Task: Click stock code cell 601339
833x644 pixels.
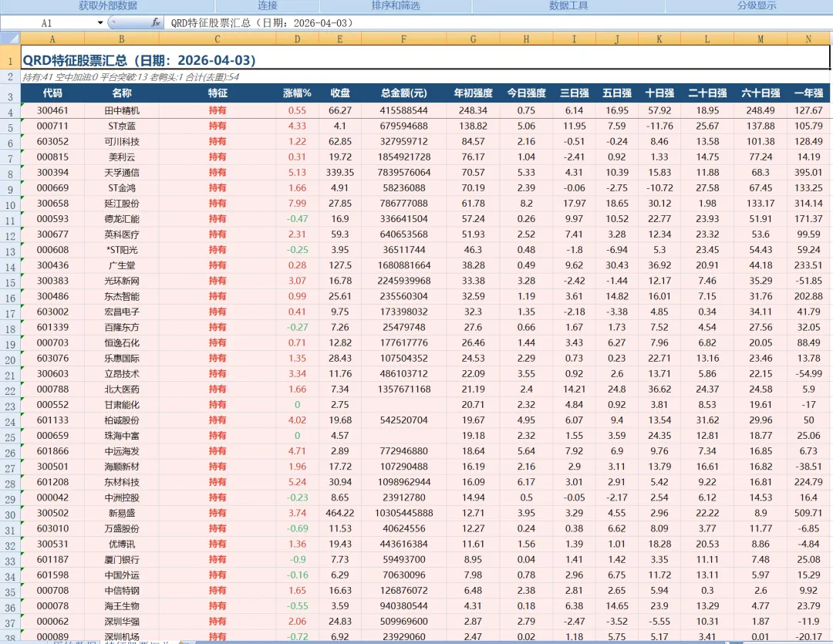Action: 52,327
